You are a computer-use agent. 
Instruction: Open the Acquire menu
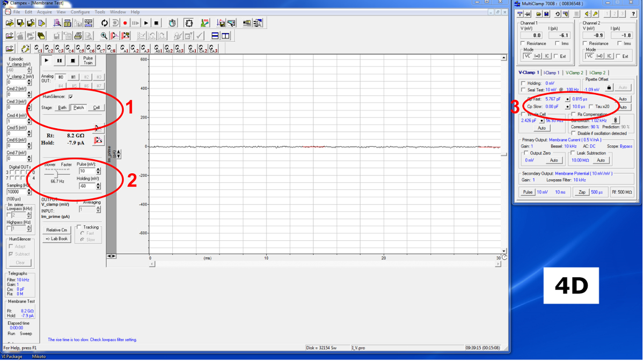tap(45, 12)
